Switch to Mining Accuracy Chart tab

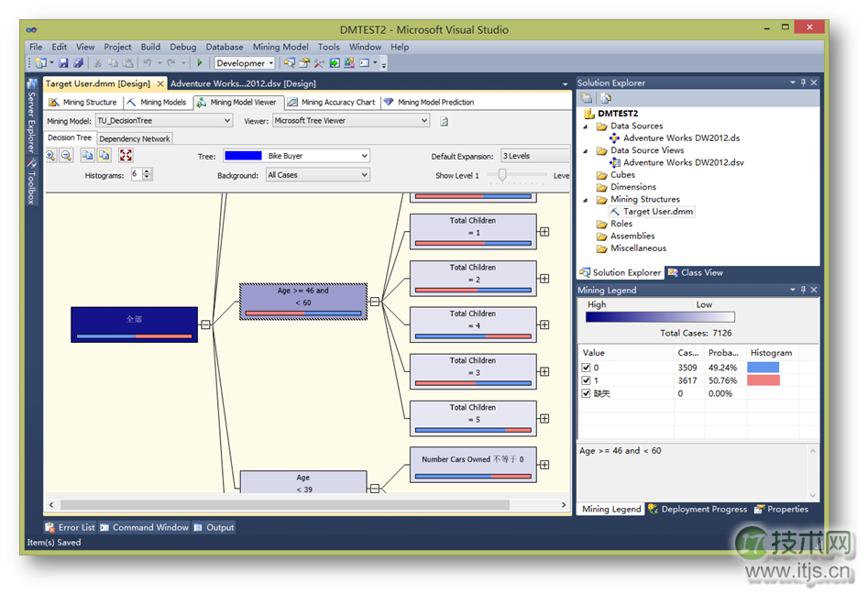coord(331,103)
